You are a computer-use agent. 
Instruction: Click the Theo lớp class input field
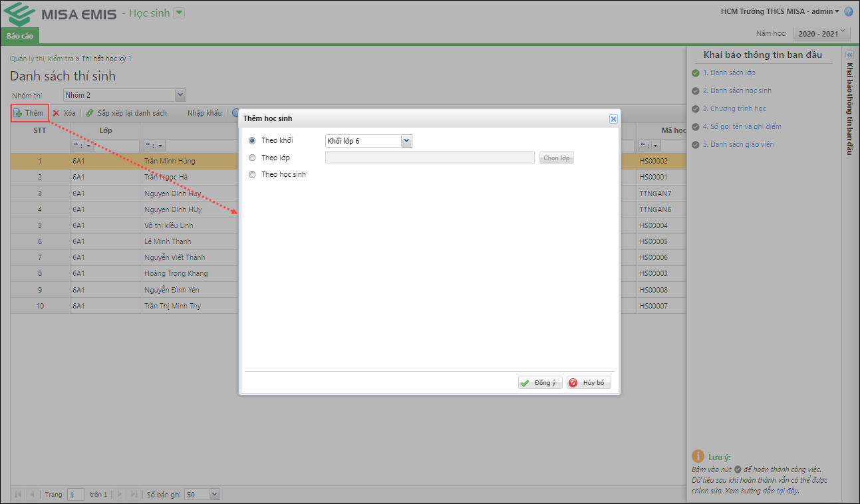point(430,158)
